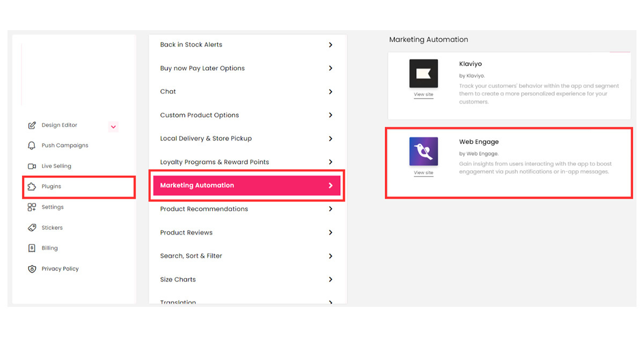Expand the Back in Stock Alerts chevron

coord(331,45)
